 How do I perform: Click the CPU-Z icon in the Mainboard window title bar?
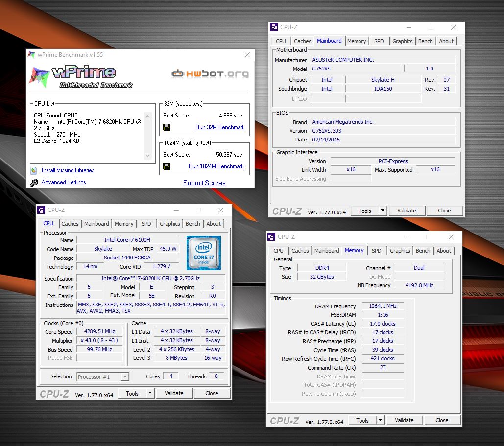coord(274,27)
